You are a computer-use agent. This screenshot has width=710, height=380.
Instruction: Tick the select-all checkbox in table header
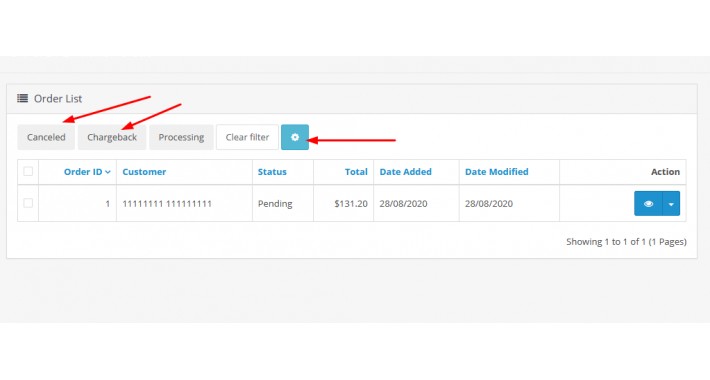pos(28,171)
